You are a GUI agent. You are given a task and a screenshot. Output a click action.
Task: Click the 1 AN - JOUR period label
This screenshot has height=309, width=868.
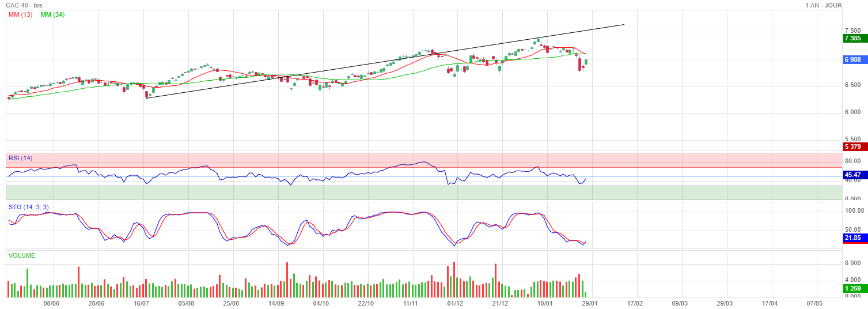click(824, 5)
